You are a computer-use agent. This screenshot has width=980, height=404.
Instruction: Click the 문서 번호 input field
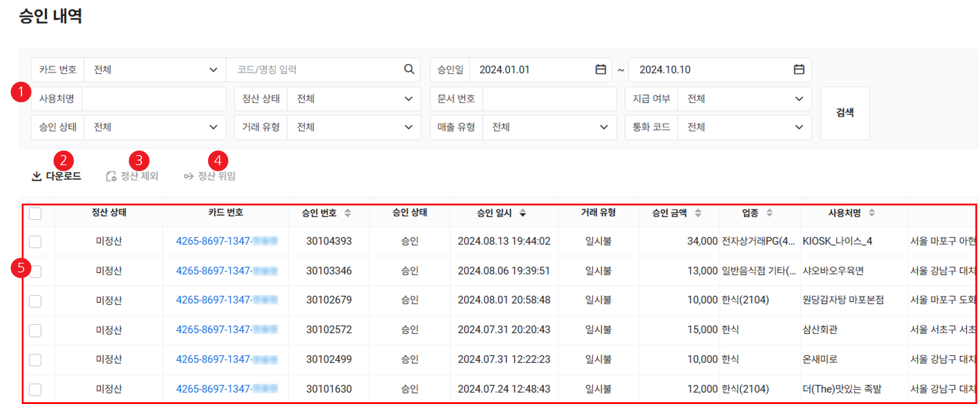pos(549,99)
